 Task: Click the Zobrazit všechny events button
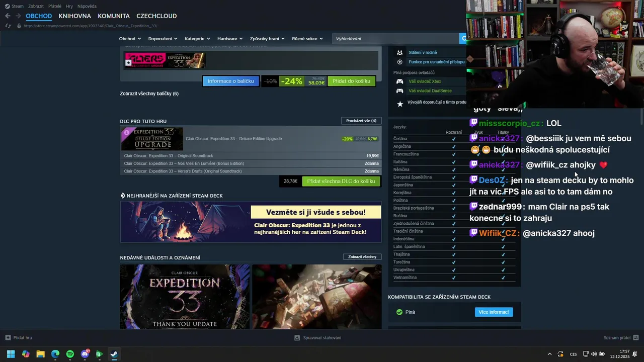tap(362, 257)
